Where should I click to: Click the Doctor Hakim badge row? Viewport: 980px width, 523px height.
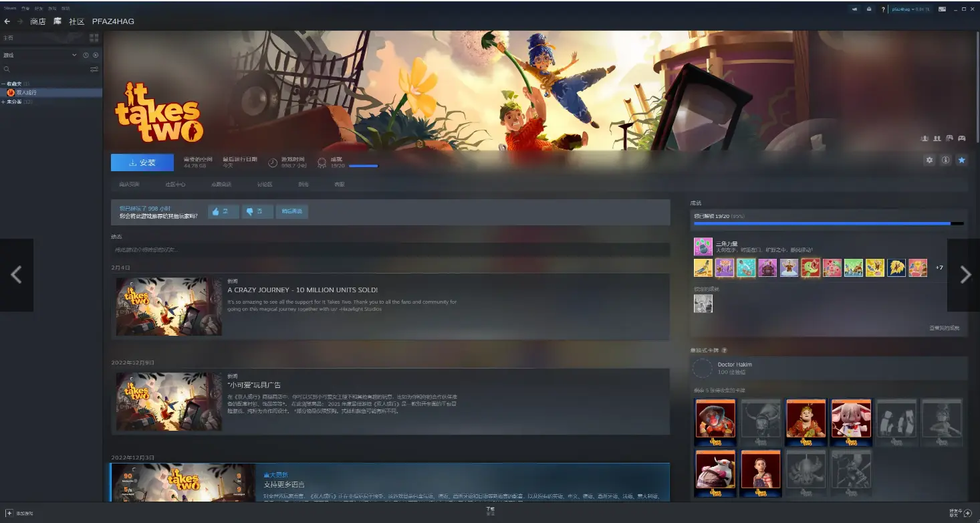pos(829,369)
